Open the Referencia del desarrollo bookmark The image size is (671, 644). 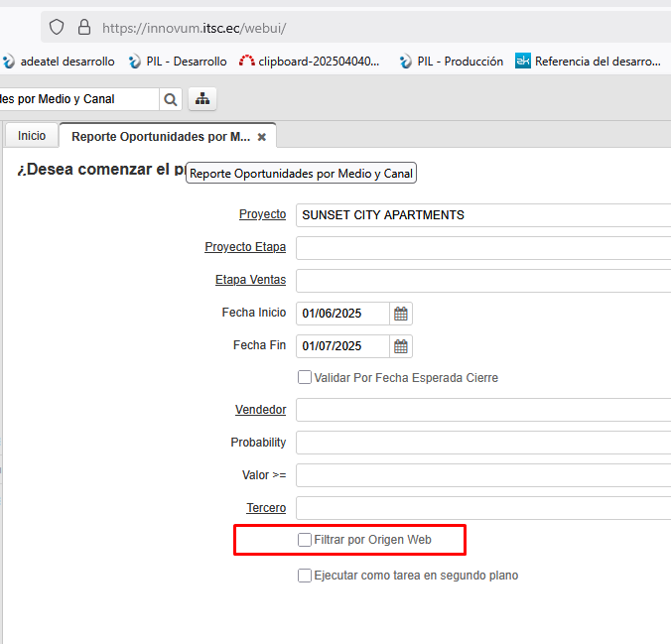coord(588,62)
